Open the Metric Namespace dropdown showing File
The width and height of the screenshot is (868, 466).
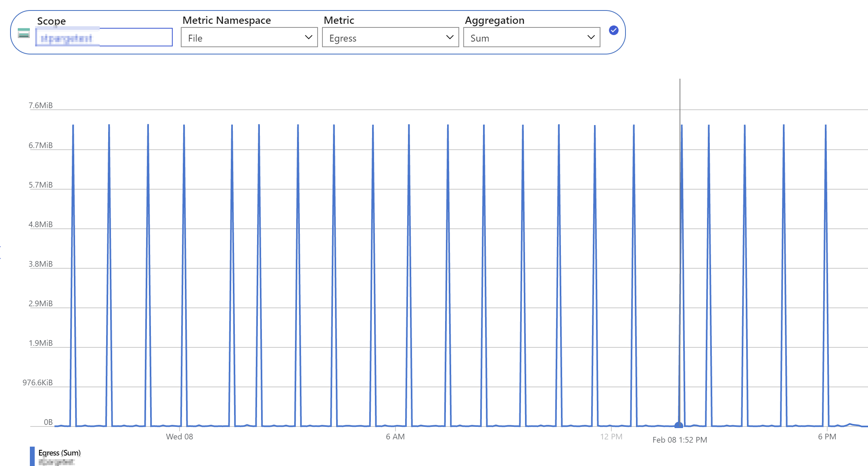click(249, 37)
